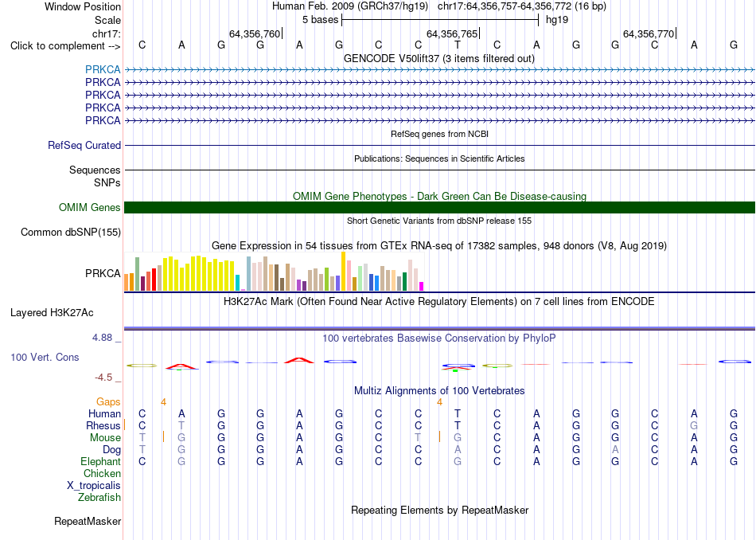The image size is (756, 540).
Task: Select the 'Elephant' alignment row label
Action: [101, 462]
